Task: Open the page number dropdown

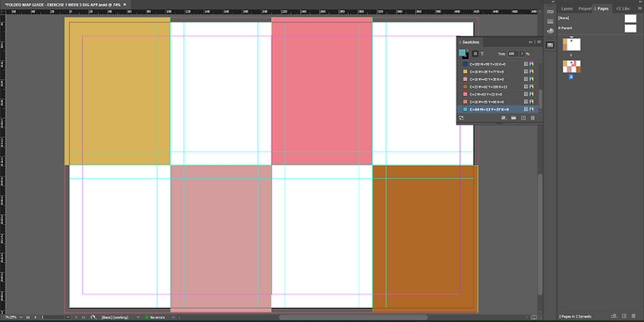Action: (67, 317)
